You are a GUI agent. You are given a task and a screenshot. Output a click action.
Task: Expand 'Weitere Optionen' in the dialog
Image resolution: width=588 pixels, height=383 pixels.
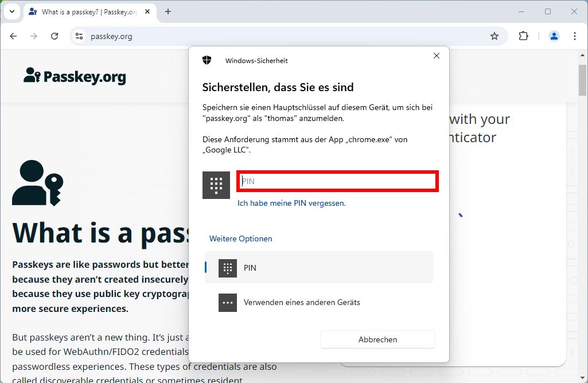click(x=240, y=238)
